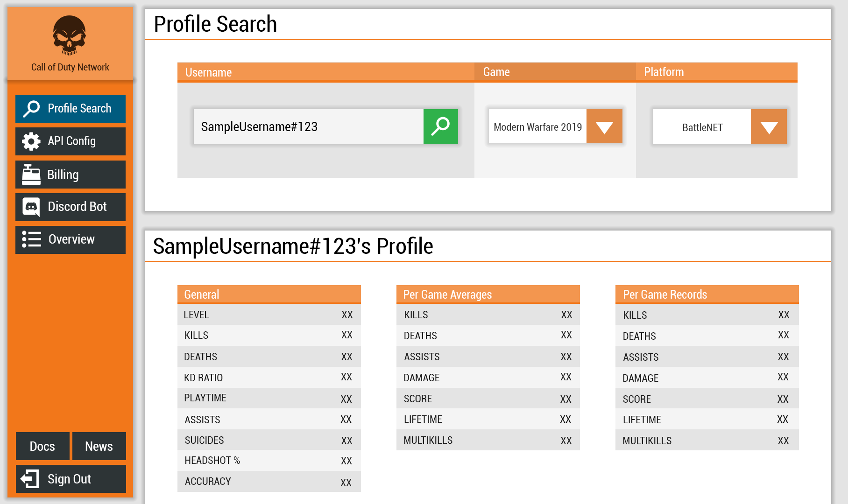Select the PLAYTIME row

pyautogui.click(x=269, y=398)
